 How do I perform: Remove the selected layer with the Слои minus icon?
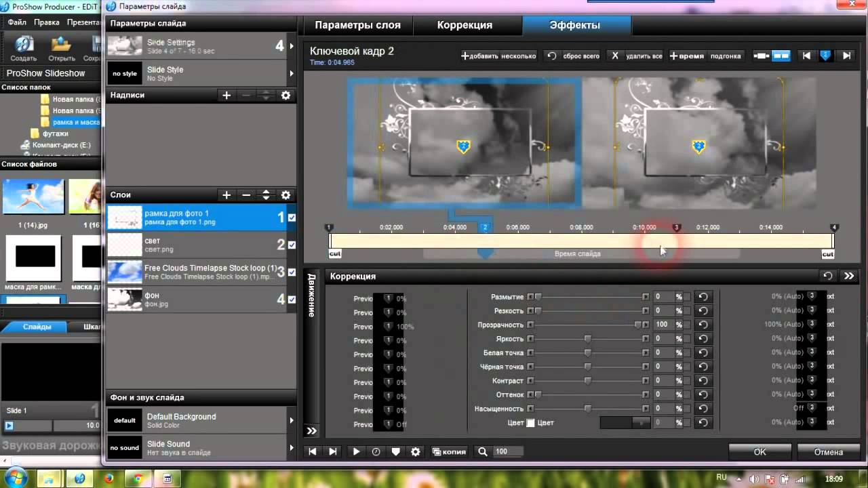click(246, 195)
